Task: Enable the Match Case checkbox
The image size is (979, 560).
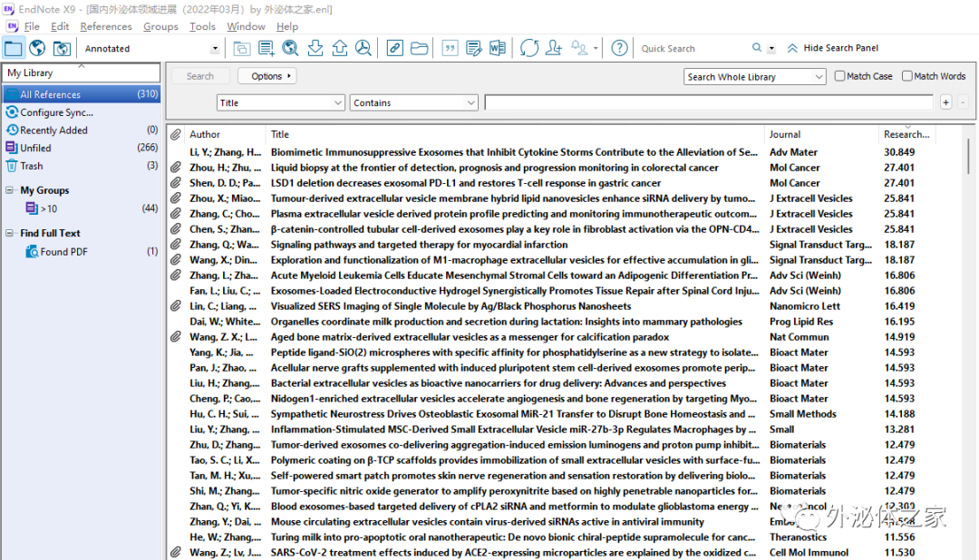Action: click(839, 75)
